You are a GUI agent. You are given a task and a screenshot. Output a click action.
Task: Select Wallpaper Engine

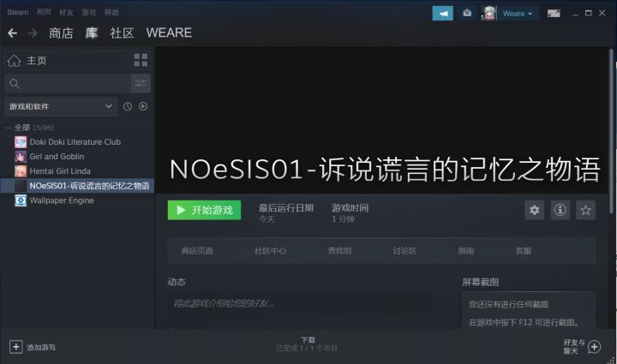point(62,200)
